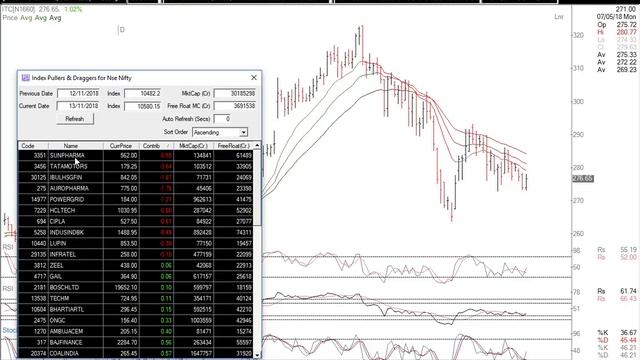Image resolution: width=640 pixels, height=360 pixels.
Task: Click the Free Float MC (Cr) field
Action: 235,106
